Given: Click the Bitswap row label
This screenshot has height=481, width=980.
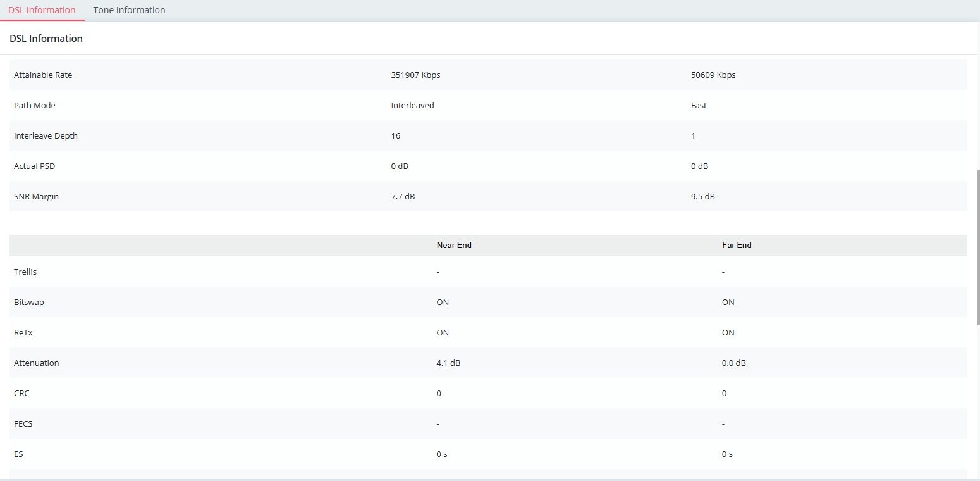Looking at the screenshot, I should (29, 302).
